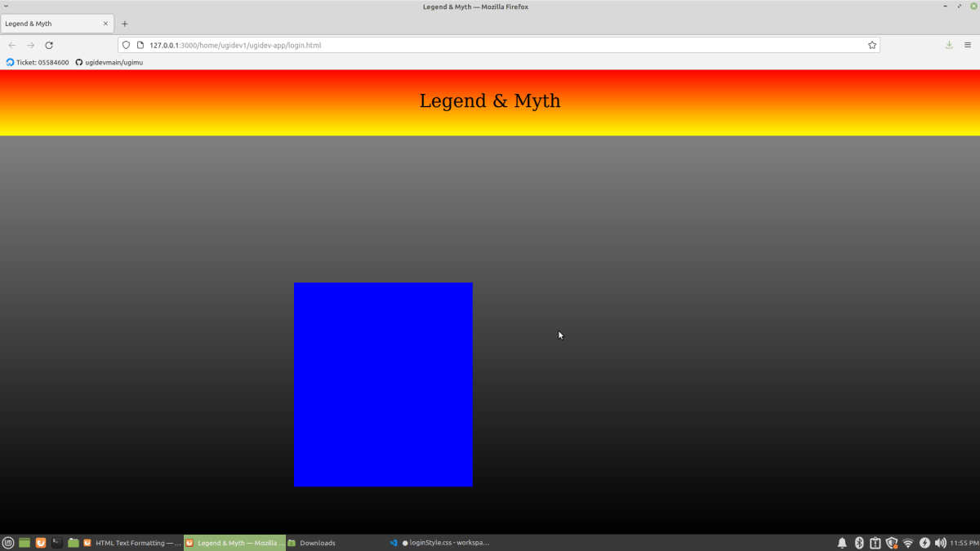Bookmark this page with the star icon

(x=872, y=45)
